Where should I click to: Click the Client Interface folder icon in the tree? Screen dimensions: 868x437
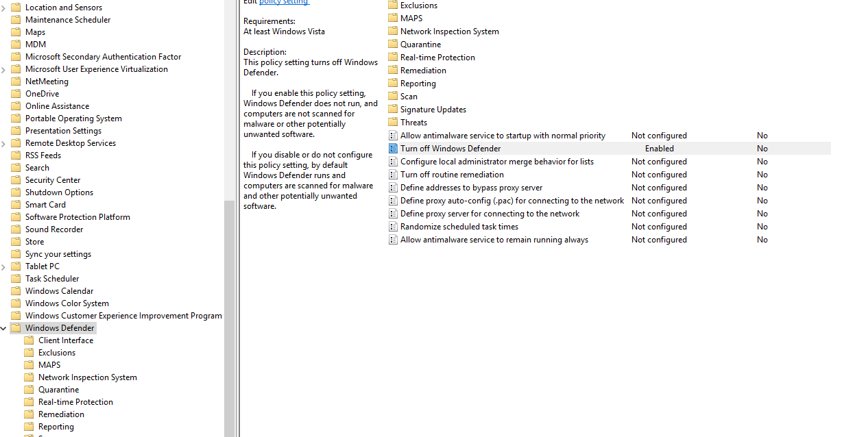click(29, 340)
